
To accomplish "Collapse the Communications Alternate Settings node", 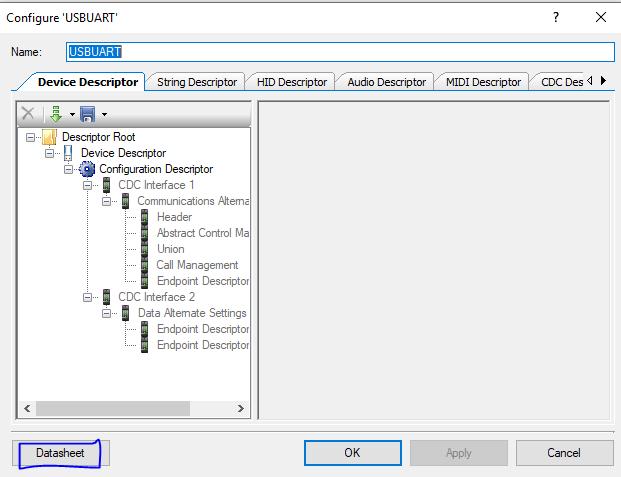I will (x=108, y=201).
